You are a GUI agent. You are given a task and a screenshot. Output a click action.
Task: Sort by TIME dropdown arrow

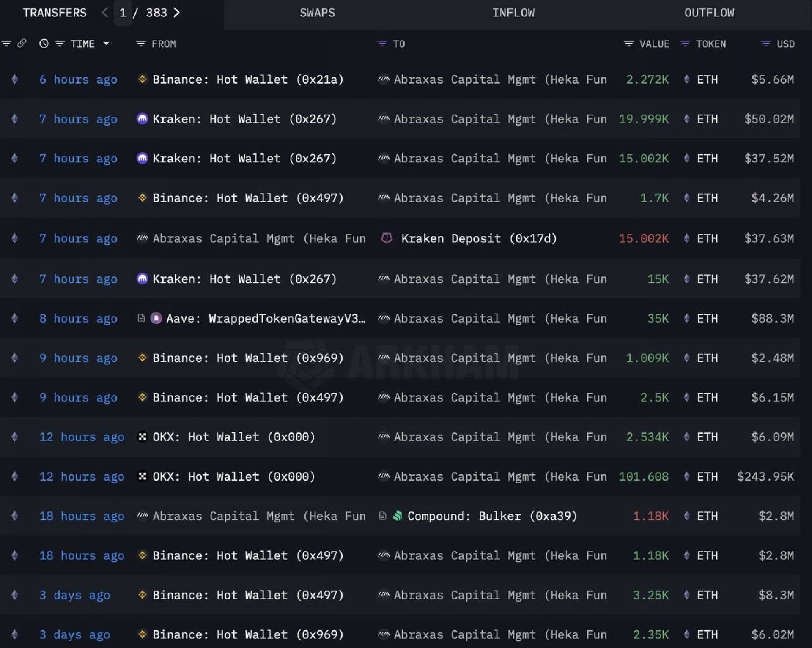[x=106, y=44]
